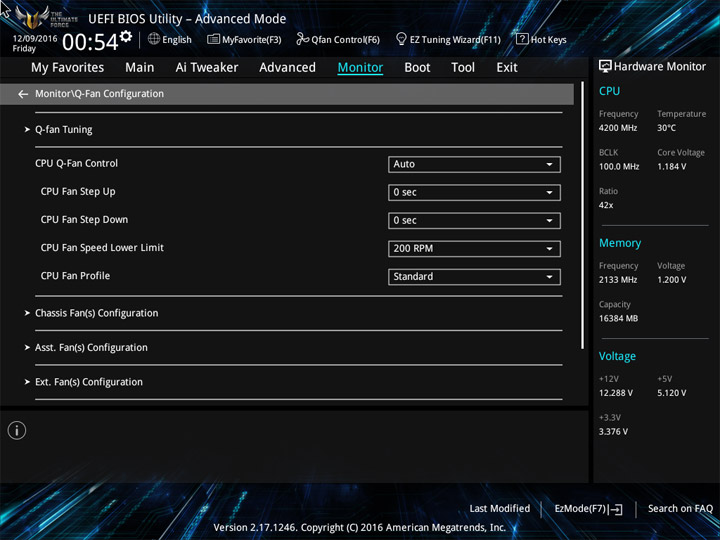Viewport: 720px width, 540px height.
Task: Click the globe language icon
Action: (x=154, y=39)
